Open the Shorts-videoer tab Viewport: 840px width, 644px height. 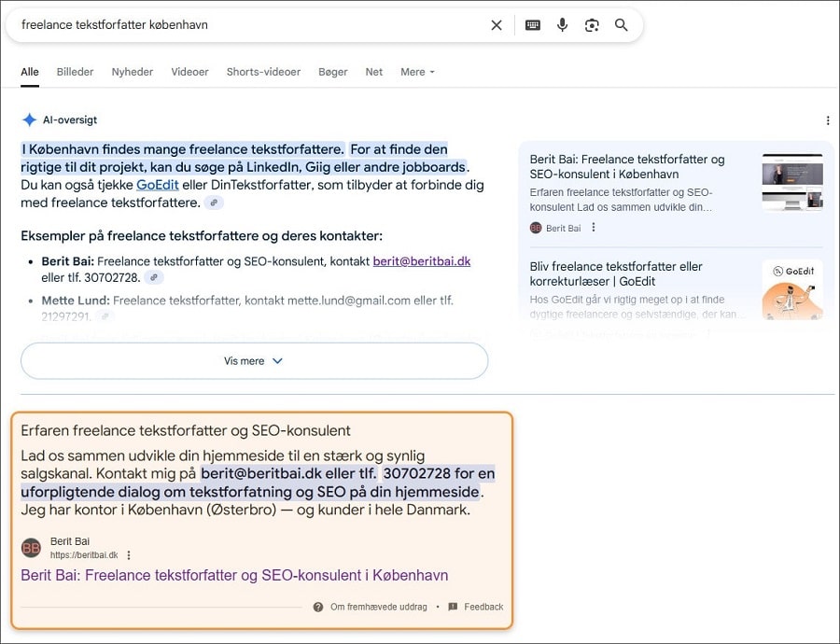click(264, 72)
